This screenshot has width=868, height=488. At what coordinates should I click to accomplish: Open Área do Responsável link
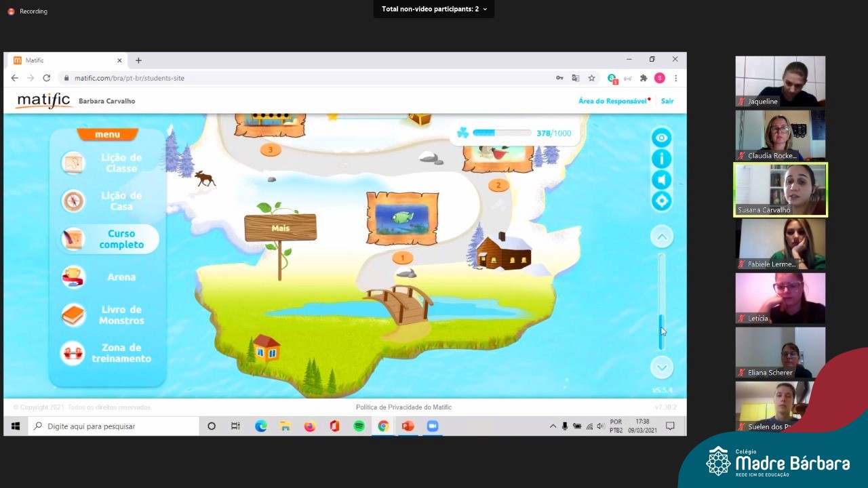pos(612,101)
